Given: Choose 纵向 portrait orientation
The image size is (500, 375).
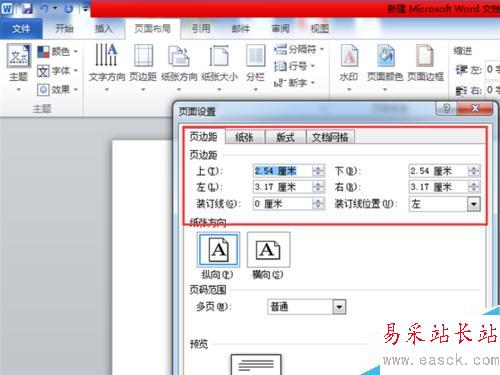Looking at the screenshot, I should 218,250.
